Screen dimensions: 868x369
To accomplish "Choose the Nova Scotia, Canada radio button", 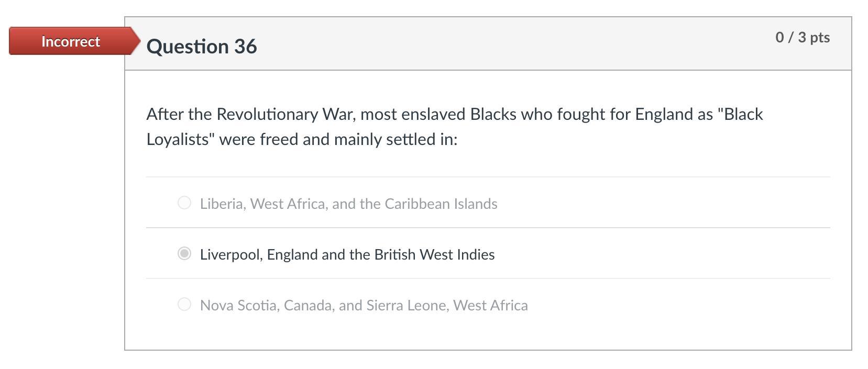I will 184,304.
